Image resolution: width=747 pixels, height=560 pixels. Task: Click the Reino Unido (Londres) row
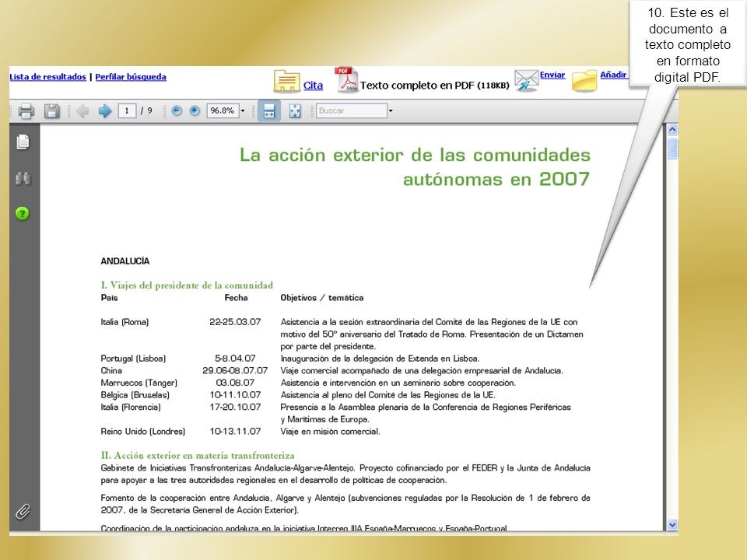pyautogui.click(x=240, y=432)
